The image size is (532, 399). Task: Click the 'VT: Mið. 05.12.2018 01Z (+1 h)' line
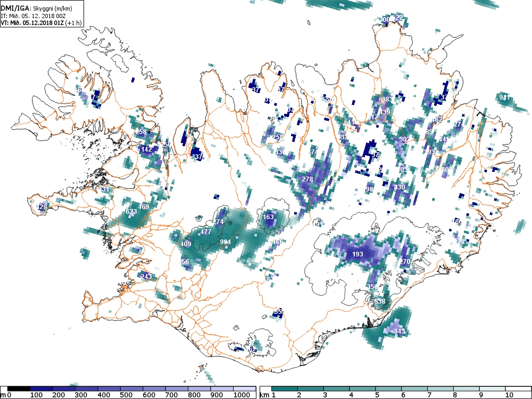click(x=41, y=22)
